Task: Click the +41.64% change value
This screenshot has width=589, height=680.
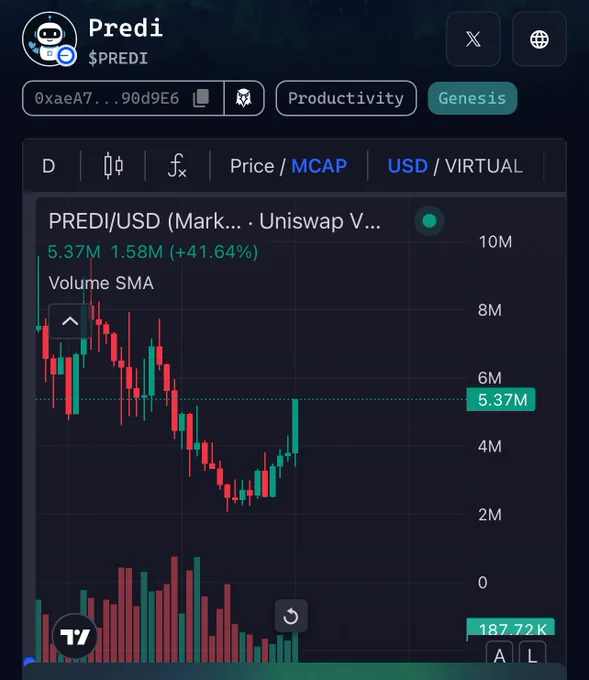Action: (x=213, y=252)
